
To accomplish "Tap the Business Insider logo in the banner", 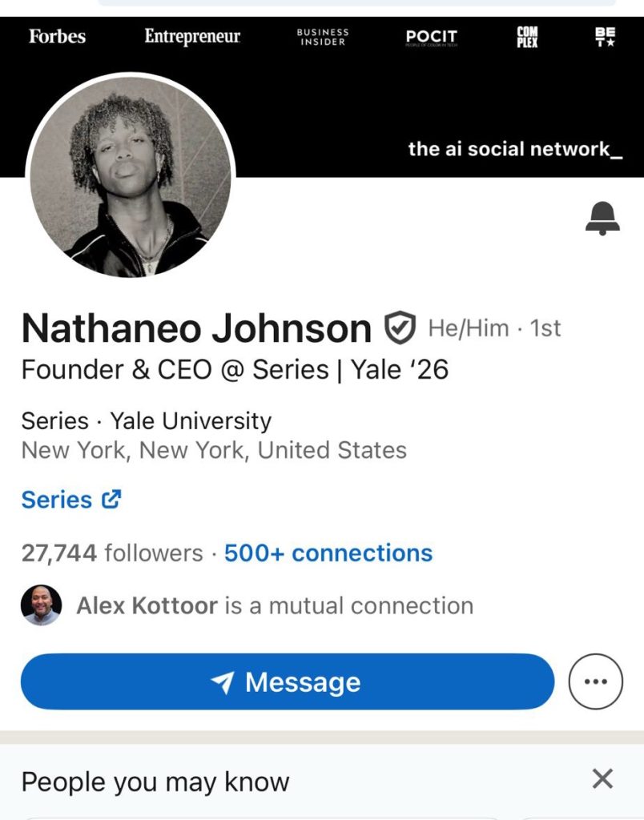I will point(323,37).
